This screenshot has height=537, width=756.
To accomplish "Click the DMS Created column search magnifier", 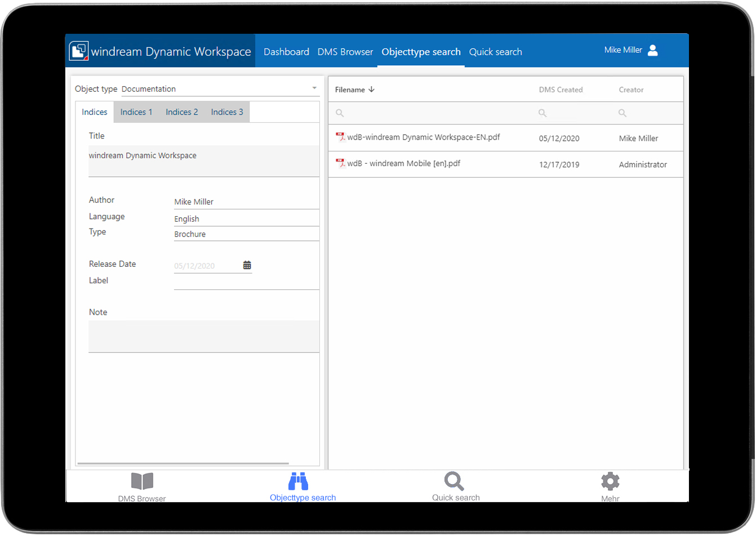I will tap(542, 113).
